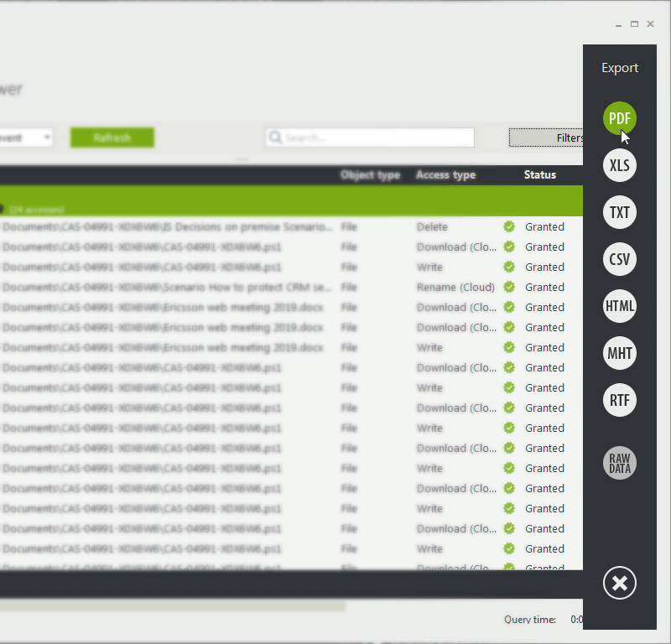
Task: Collapse the green accessed group row
Action: (x=2, y=209)
